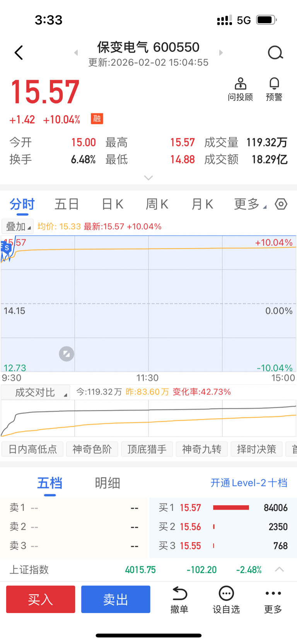Open 开通Level-2十档 link
Viewport: 297px width, 644px height.
pyautogui.click(x=249, y=483)
